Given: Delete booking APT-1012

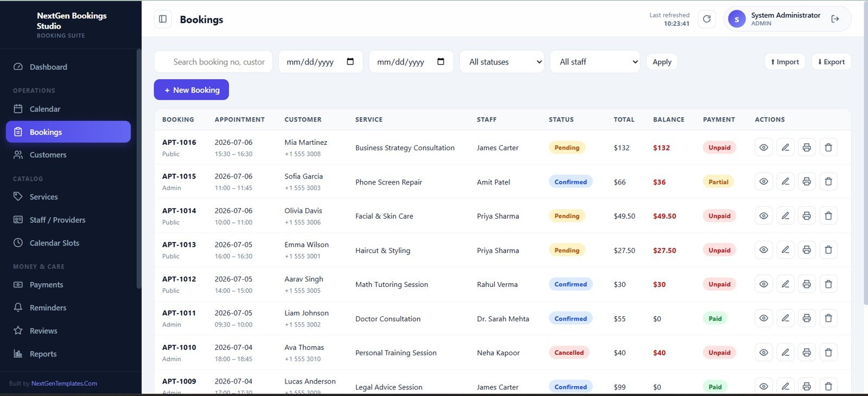Looking at the screenshot, I should [x=828, y=284].
